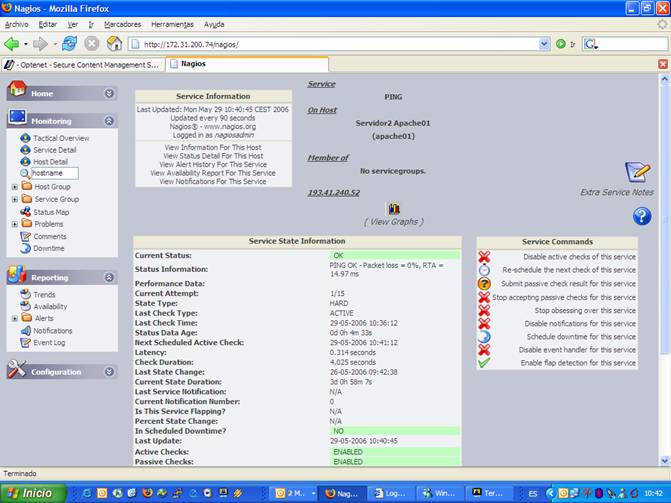Click question icon for Submit passive check result

484,284
